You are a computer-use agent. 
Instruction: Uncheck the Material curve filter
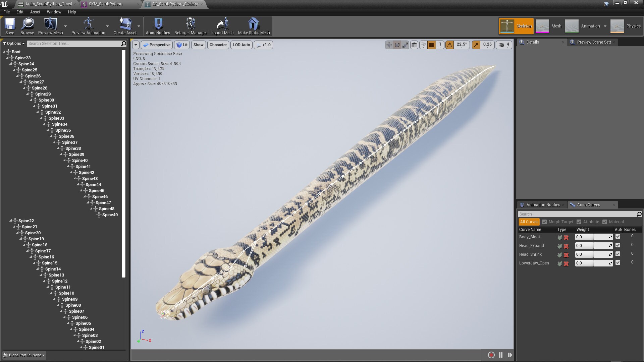point(605,222)
